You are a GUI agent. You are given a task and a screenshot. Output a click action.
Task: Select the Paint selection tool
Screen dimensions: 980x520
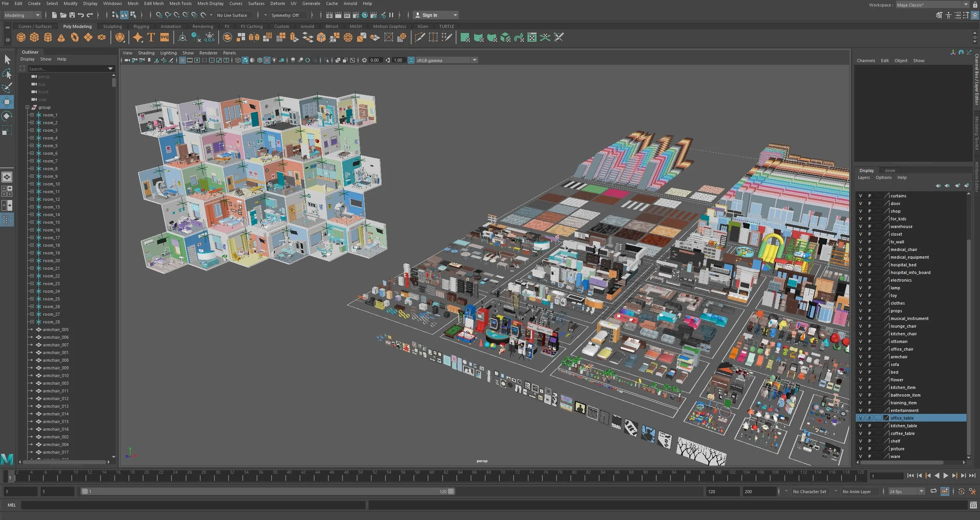[7, 88]
